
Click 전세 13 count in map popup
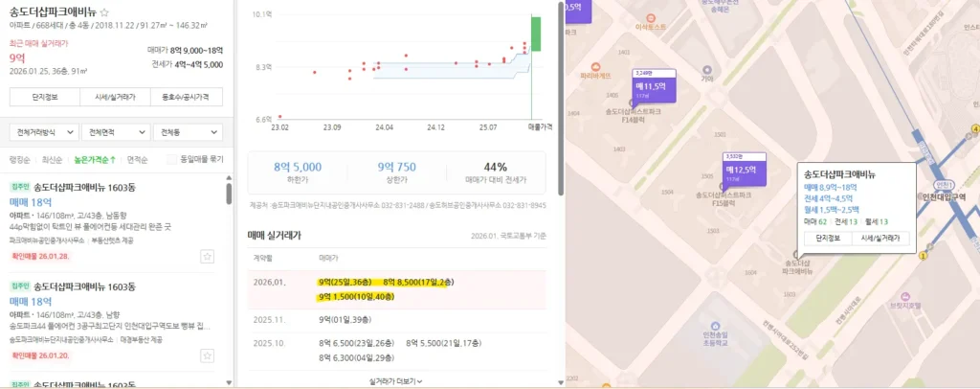(845, 222)
